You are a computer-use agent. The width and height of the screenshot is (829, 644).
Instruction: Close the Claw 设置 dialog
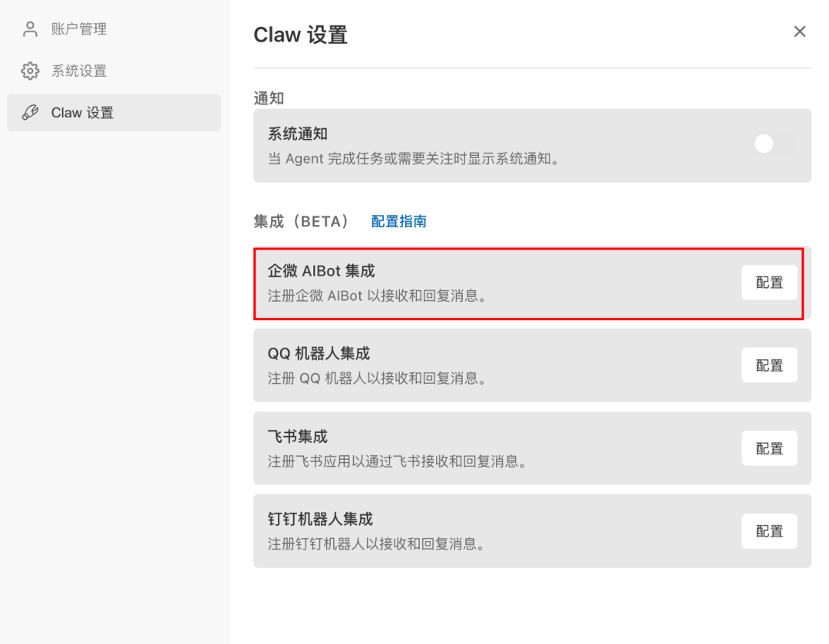coord(799,31)
